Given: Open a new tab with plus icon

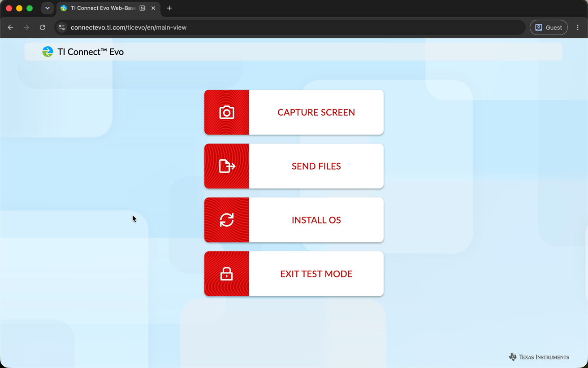Looking at the screenshot, I should coord(169,8).
